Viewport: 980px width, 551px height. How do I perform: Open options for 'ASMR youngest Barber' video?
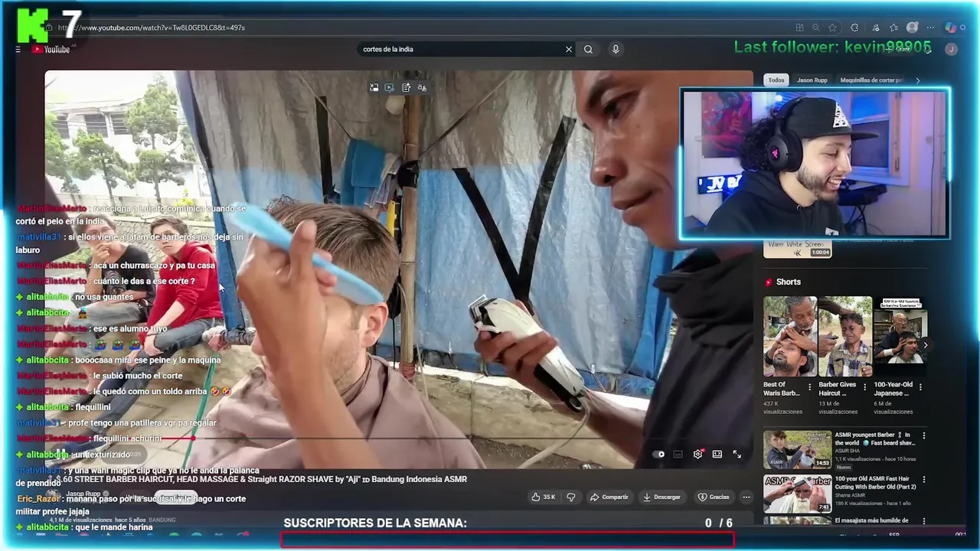coord(924,435)
